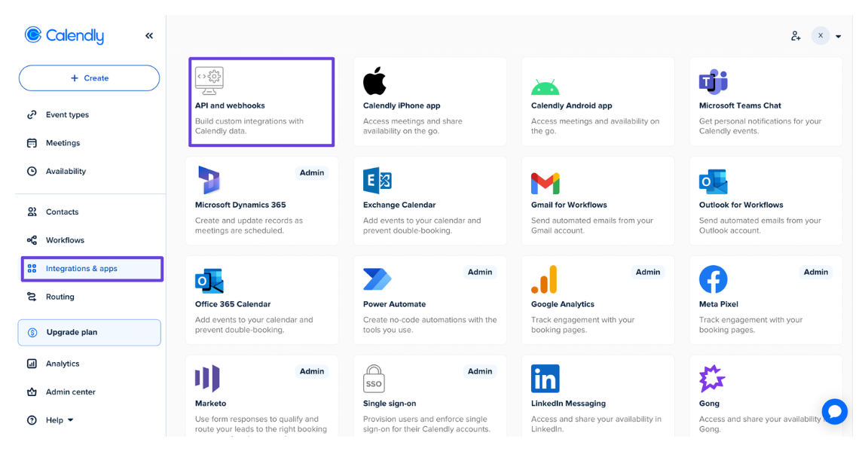
Task: Click the Help question mark icon
Action: coord(32,420)
